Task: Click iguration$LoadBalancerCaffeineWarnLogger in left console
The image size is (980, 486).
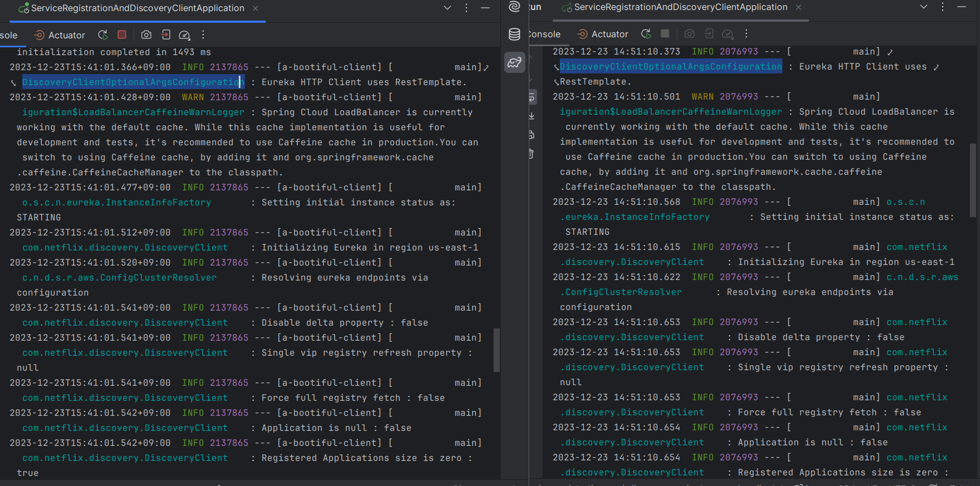Action: pyautogui.click(x=133, y=112)
